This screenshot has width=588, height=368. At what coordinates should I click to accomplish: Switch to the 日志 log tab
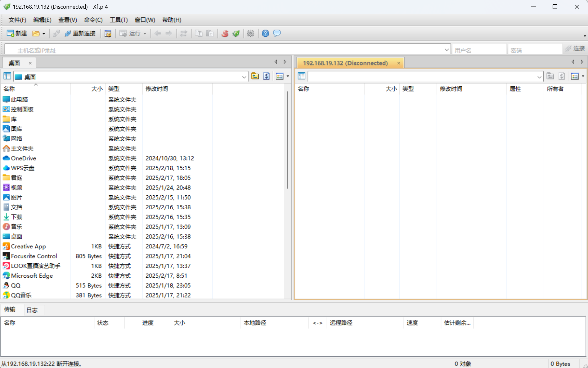(x=32, y=310)
